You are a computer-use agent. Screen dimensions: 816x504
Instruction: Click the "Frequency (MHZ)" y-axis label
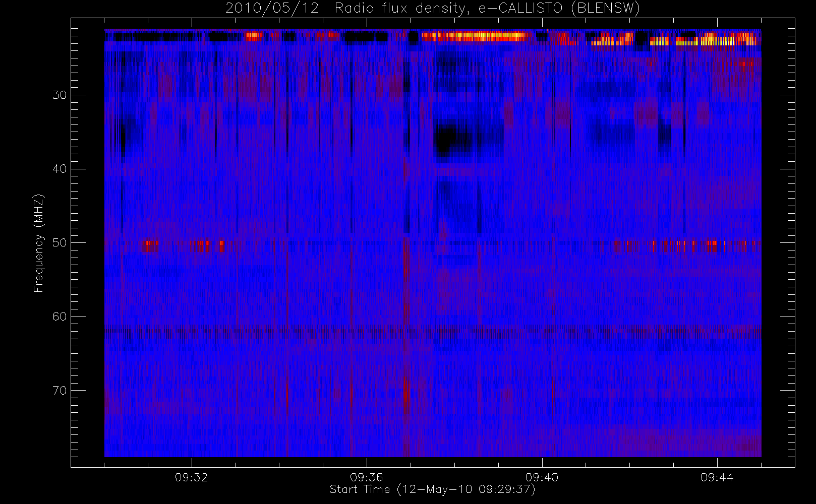point(39,243)
